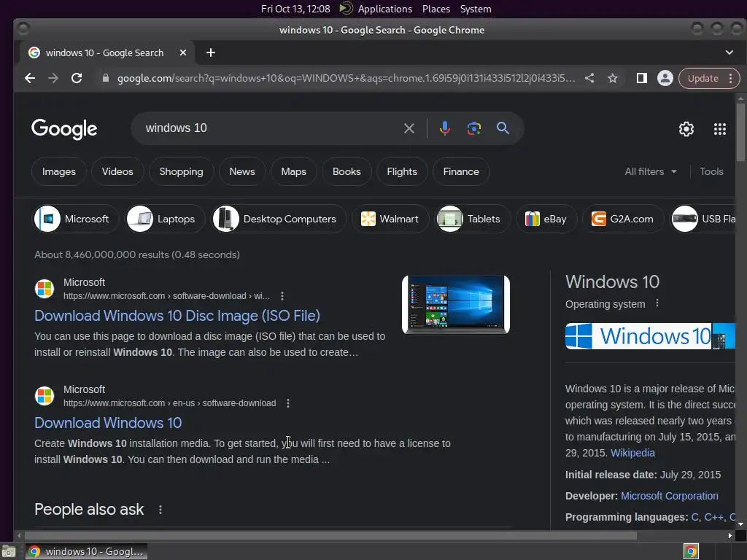This screenshot has height=560, width=747.
Task: Go back using the browser back arrow
Action: pos(29,78)
